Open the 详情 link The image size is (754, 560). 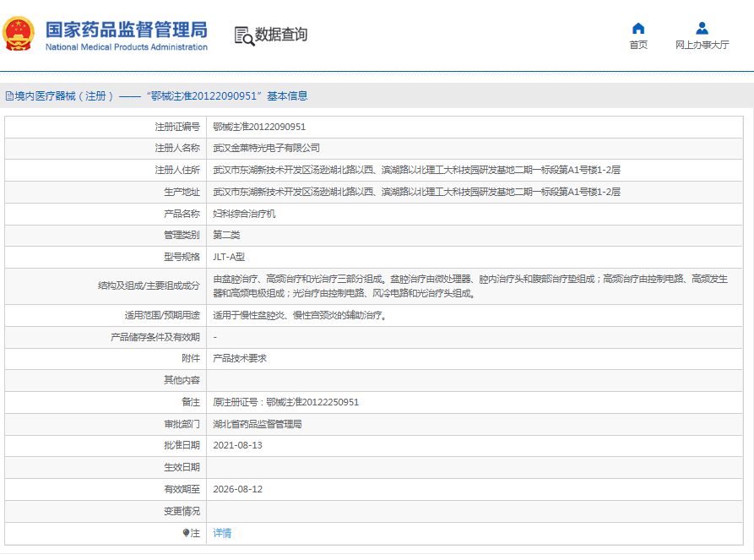coord(222,533)
